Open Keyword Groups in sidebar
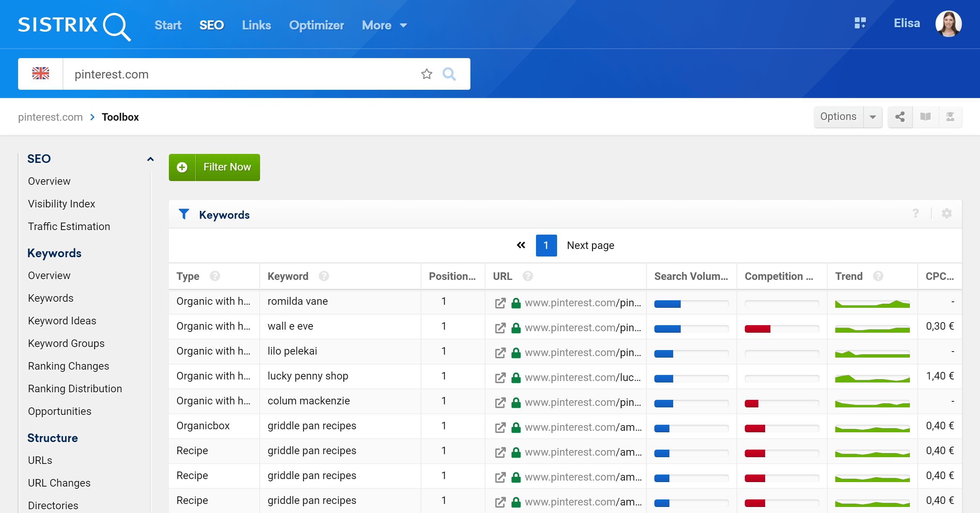The width and height of the screenshot is (980, 513). (66, 343)
